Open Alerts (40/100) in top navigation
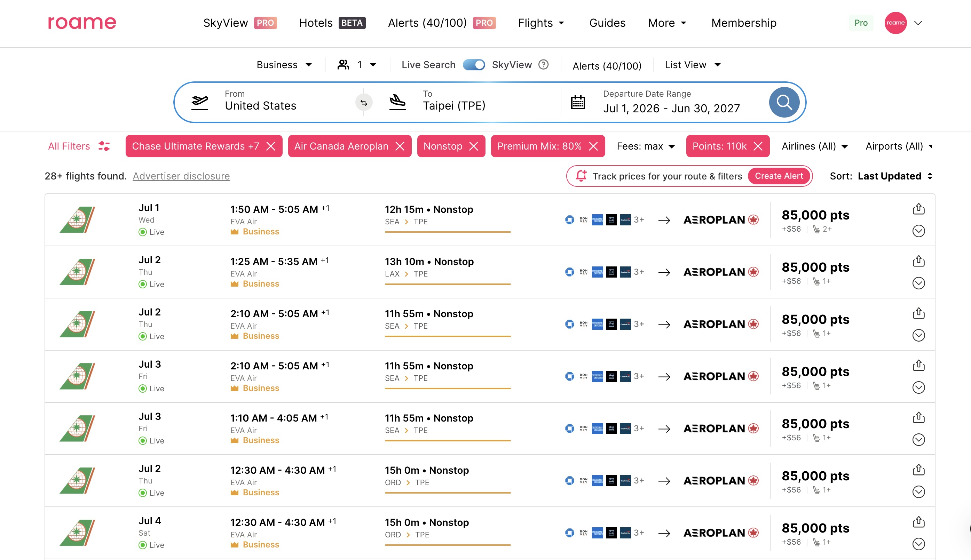 click(x=442, y=23)
